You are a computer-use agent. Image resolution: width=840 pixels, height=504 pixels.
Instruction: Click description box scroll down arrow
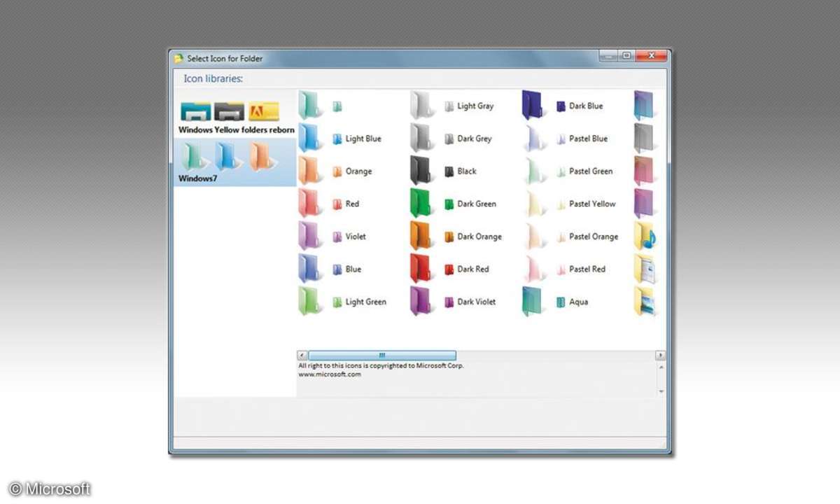pyautogui.click(x=661, y=391)
